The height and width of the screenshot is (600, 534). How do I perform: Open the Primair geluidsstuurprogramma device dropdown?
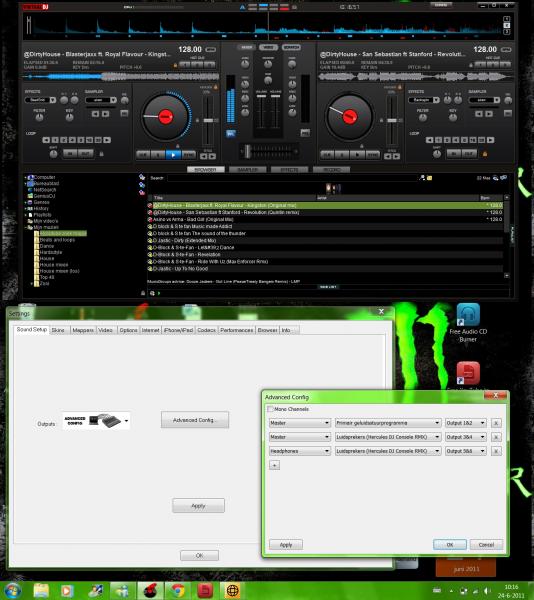click(388, 423)
